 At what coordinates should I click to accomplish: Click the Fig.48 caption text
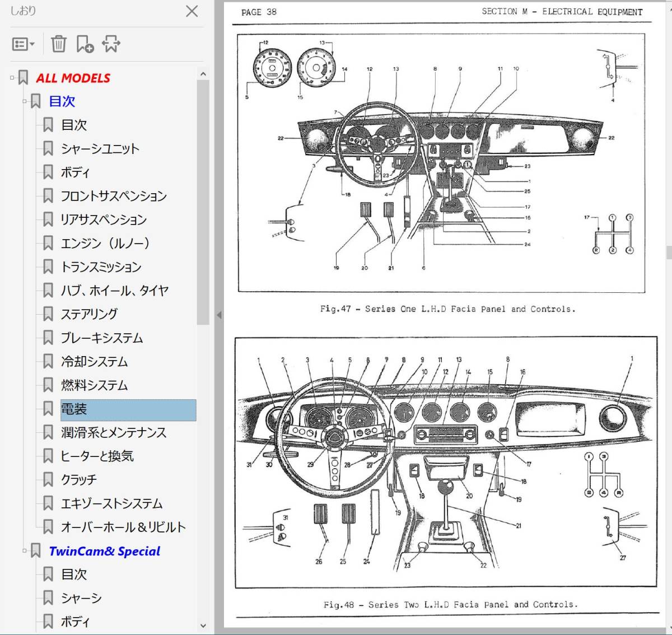tap(450, 604)
